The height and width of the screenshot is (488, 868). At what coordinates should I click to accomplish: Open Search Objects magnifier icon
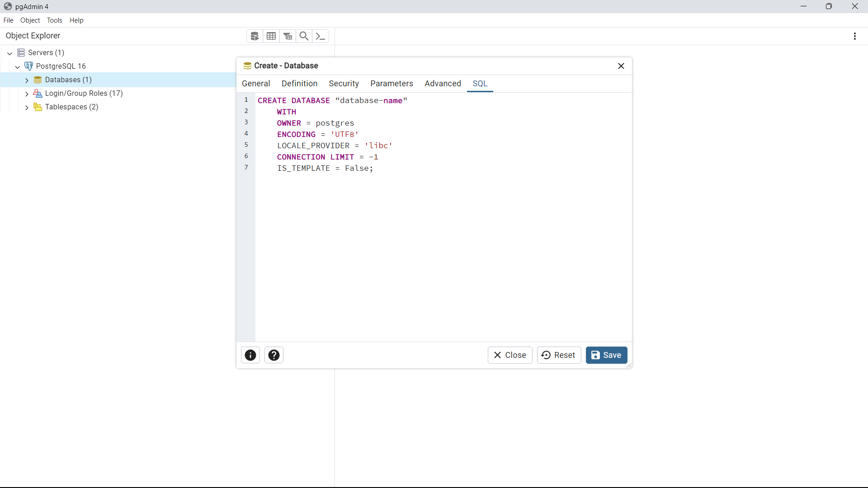[x=304, y=36]
